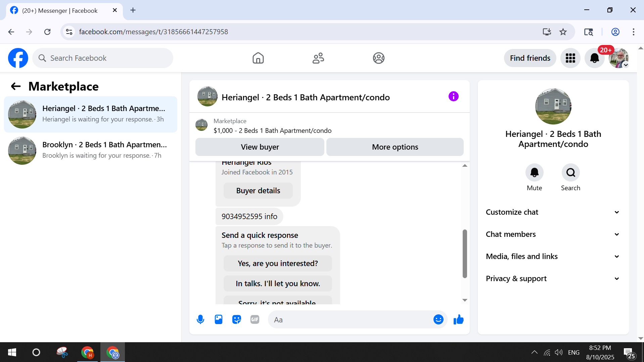Open the Groups icon in top navigation

point(378,58)
